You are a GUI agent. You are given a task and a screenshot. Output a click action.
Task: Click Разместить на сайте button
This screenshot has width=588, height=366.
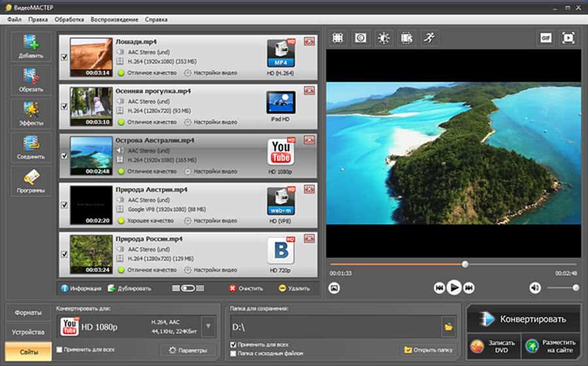551,346
